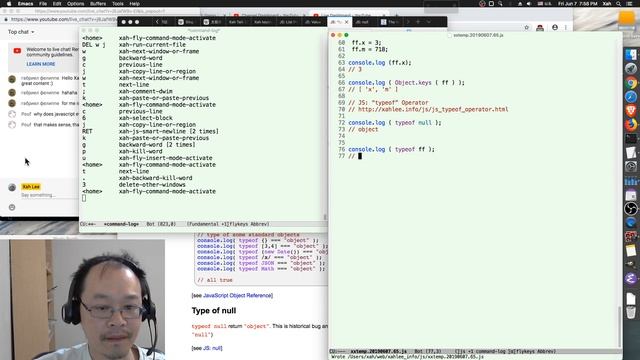Bookmark page with the star icon
Image resolution: width=640 pixels, height=360 pixels.
(527, 28)
